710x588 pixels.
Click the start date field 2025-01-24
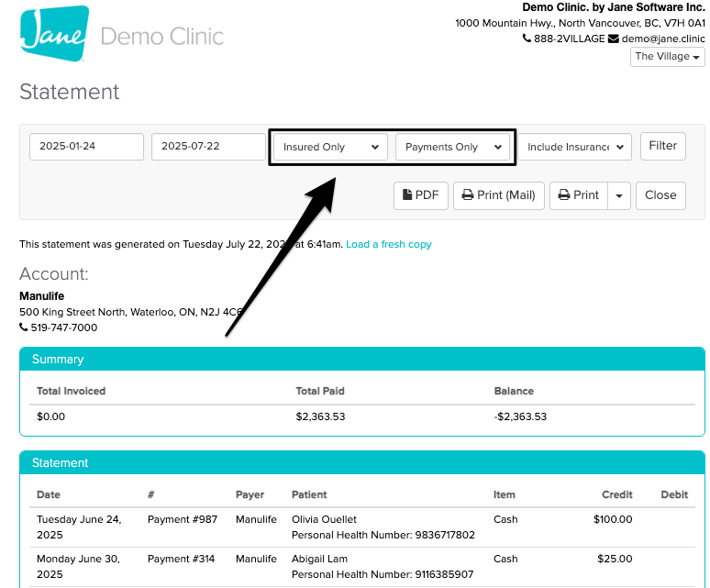(x=86, y=146)
